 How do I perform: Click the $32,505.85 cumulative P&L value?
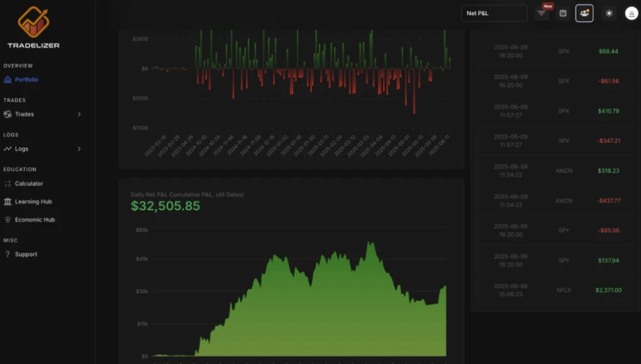point(165,206)
